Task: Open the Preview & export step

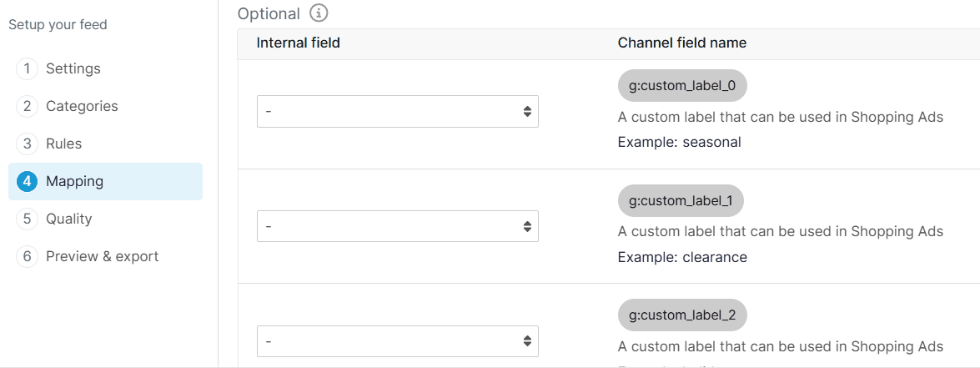Action: 103,256
